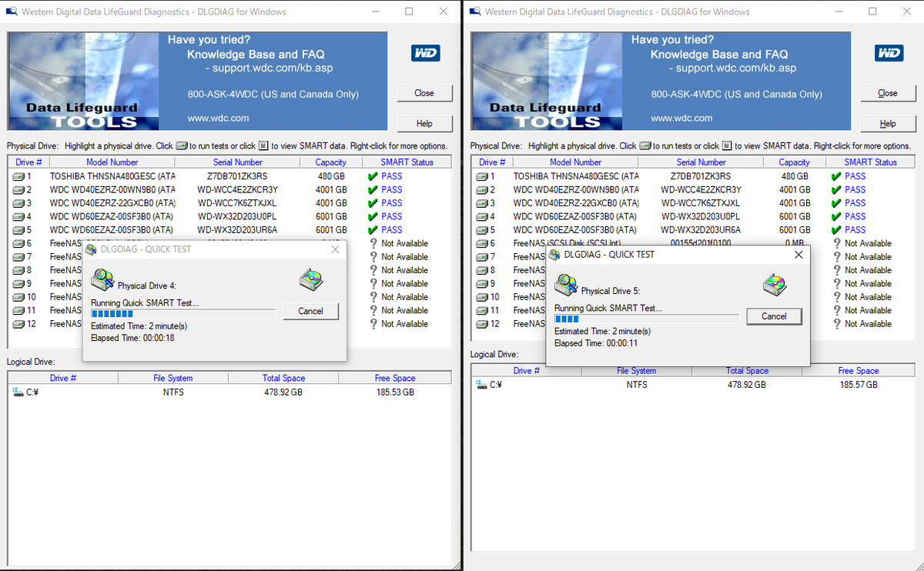Screen dimensions: 924x571
Task: Click left window title bar app icon
Action: [x=12, y=12]
